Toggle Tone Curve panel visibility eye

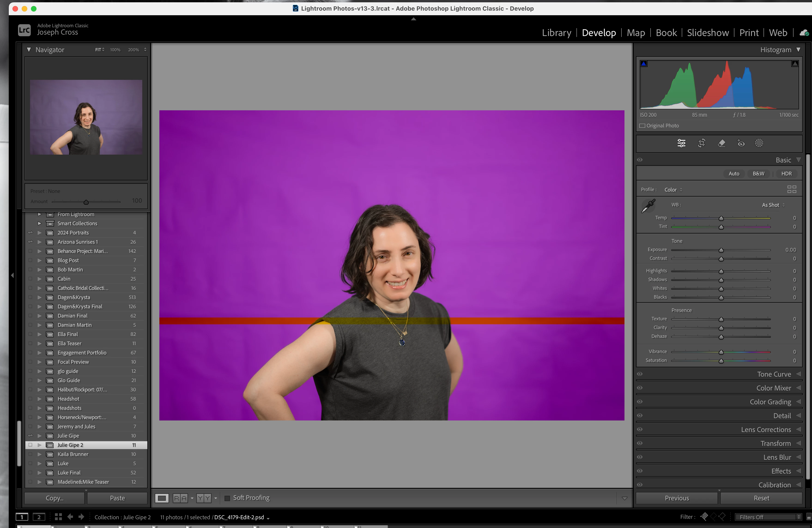click(640, 374)
